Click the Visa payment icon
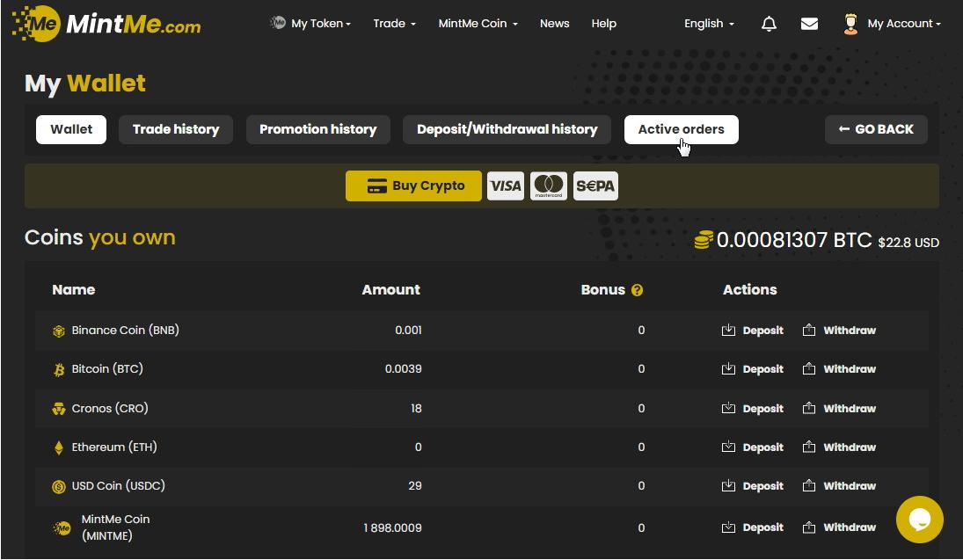Screen dimensions: 963x560 pos(506,185)
